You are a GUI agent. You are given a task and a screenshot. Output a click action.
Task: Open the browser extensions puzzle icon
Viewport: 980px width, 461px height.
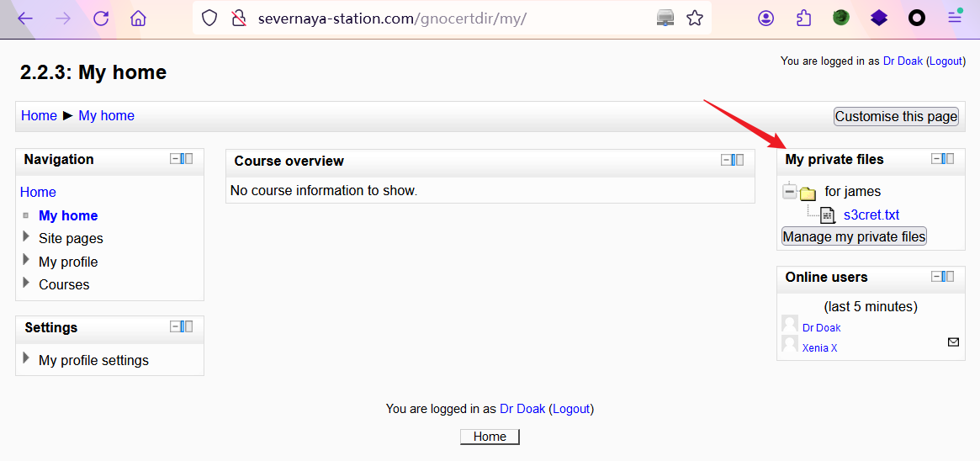point(803,18)
